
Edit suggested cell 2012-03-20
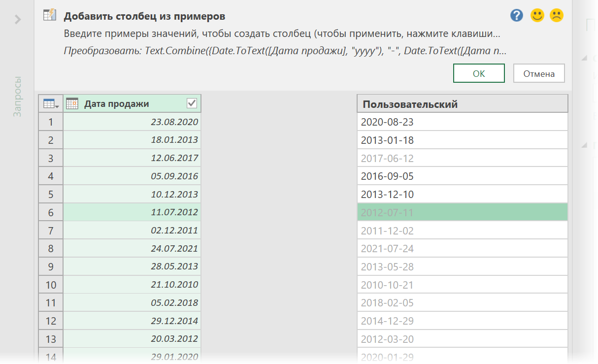[463, 339]
